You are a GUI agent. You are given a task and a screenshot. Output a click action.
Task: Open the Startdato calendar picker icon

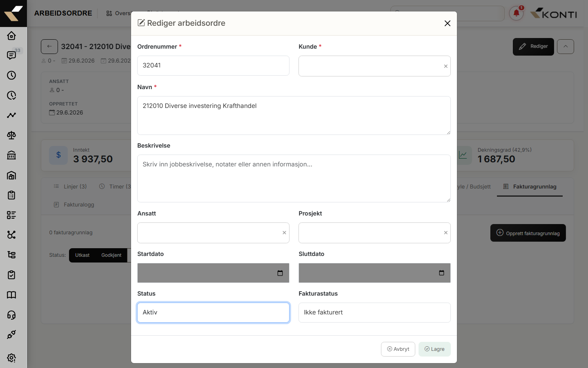[280, 273]
